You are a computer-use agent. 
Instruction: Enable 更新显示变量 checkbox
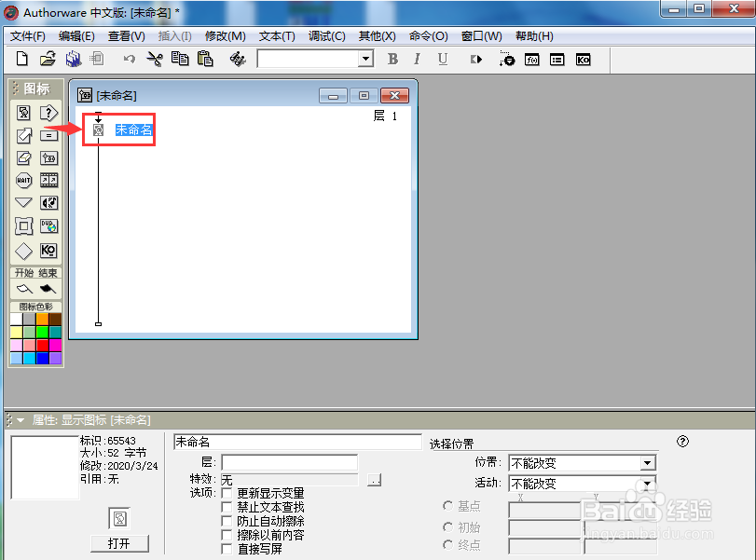pos(227,493)
